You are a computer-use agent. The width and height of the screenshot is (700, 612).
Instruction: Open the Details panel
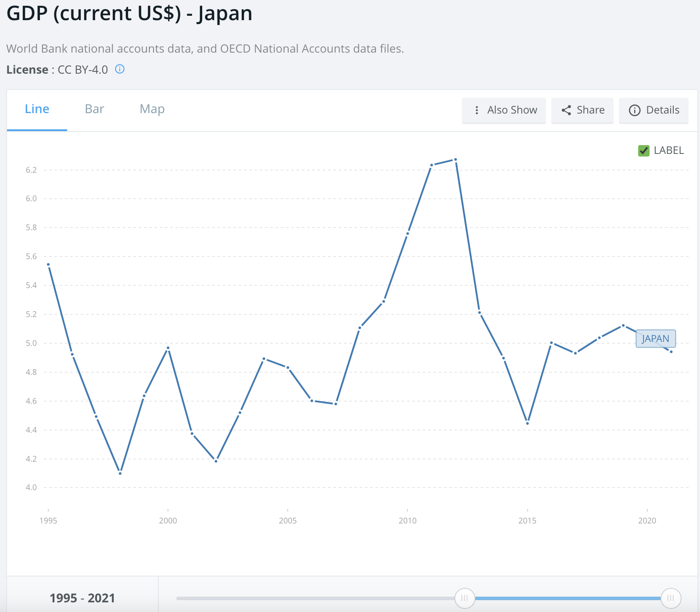[654, 110]
